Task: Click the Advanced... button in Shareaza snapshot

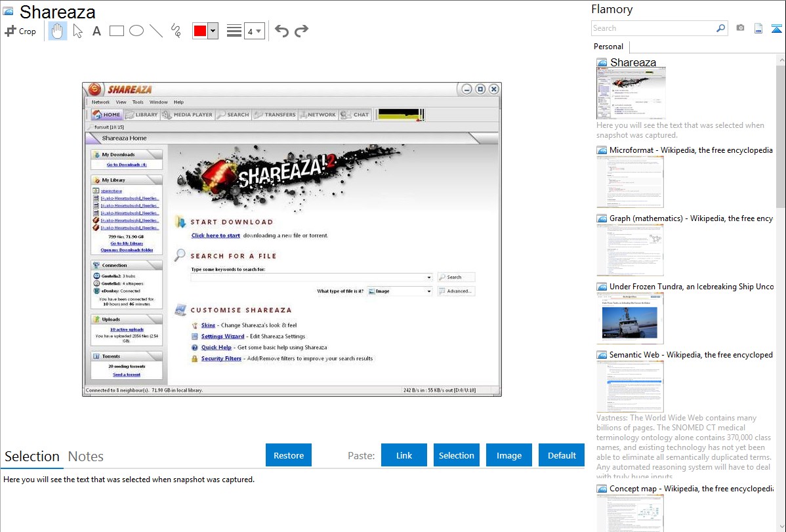Action: (x=456, y=291)
